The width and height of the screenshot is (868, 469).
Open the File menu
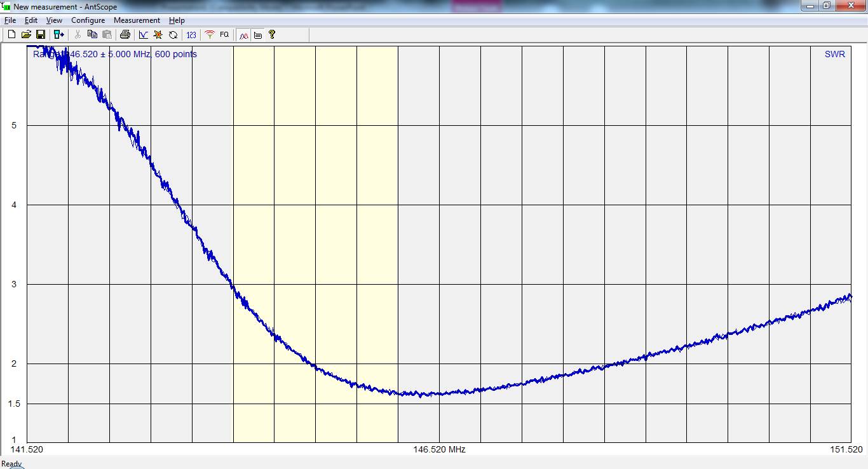pos(10,20)
